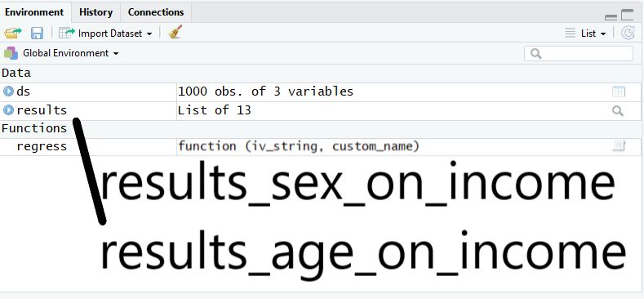Click the Functions section header

pyautogui.click(x=34, y=128)
